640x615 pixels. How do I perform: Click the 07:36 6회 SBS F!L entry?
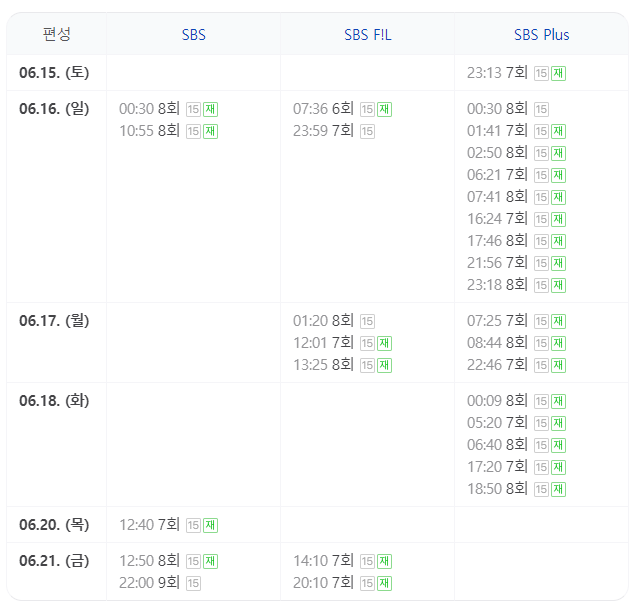323,109
